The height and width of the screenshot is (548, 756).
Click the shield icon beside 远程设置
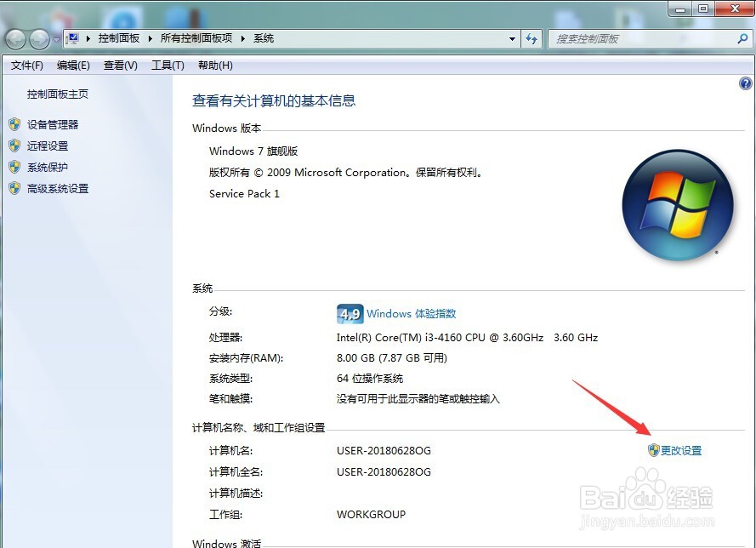[x=14, y=146]
